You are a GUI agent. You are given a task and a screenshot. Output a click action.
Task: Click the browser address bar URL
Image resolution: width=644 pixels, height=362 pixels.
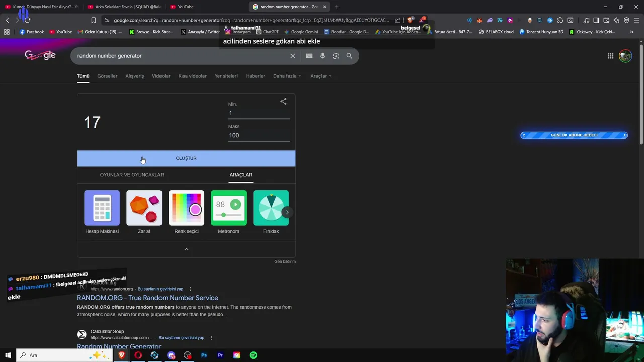[252, 20]
